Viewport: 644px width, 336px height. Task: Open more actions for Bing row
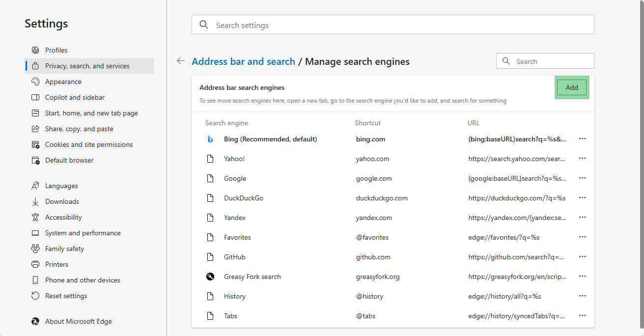(x=583, y=139)
